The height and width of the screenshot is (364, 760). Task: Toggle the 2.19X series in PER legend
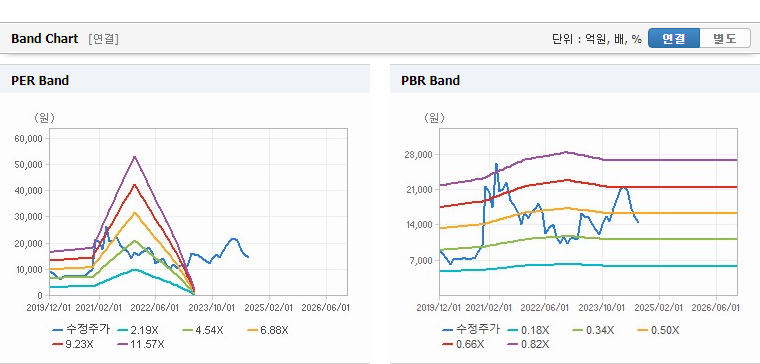[x=137, y=330]
